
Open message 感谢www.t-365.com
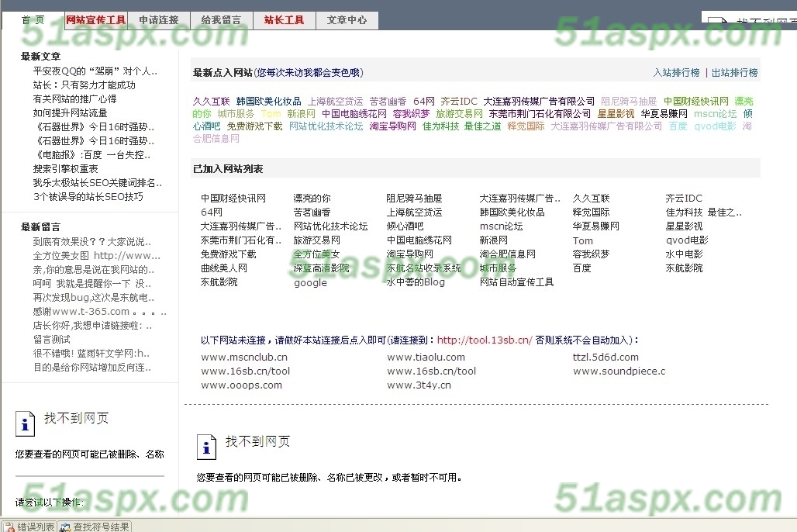[x=99, y=311]
